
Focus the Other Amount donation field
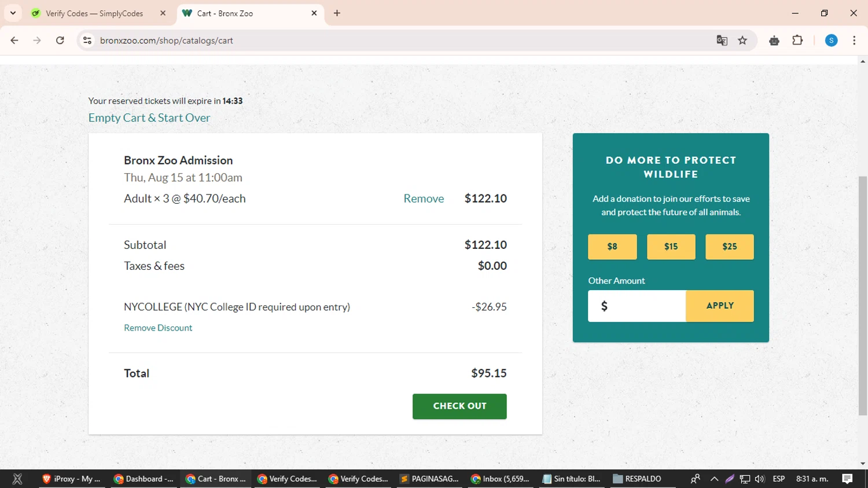637,306
